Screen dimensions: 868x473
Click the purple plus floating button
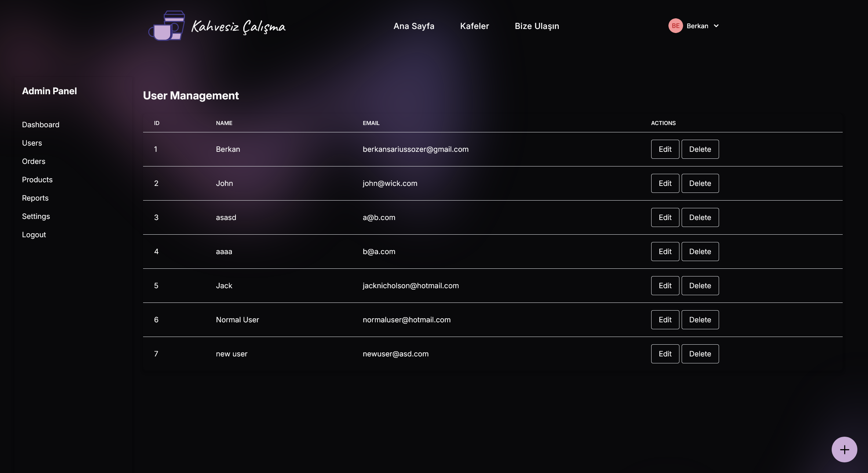point(844,449)
